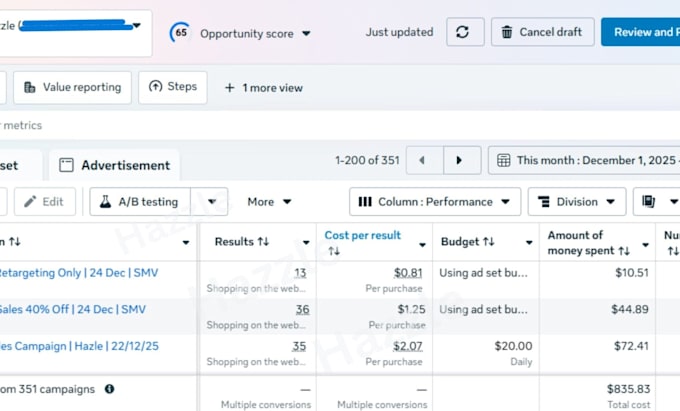680x411 pixels.
Task: Expand the Opportunity score dropdown arrow
Action: [306, 33]
